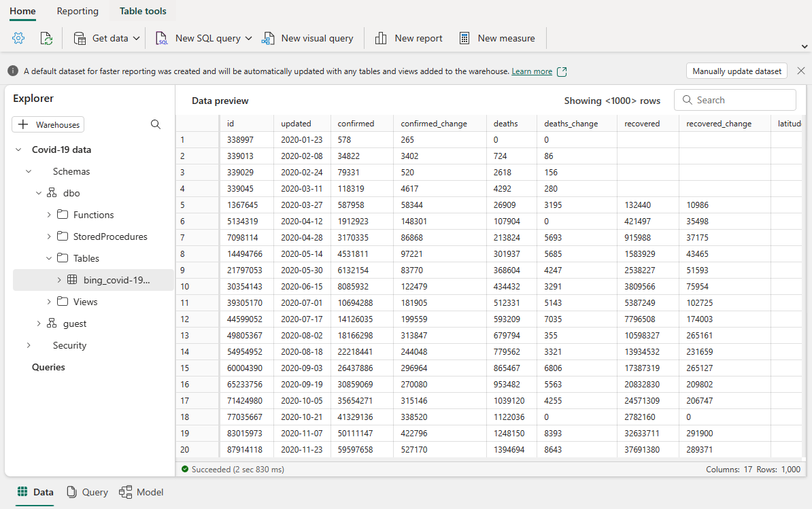Click the dbo schema icon
Viewport: 812px width, 509px height.
[x=52, y=193]
